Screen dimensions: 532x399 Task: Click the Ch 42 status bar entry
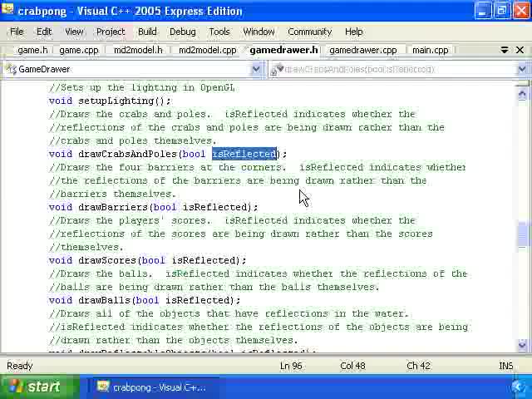pyautogui.click(x=419, y=366)
